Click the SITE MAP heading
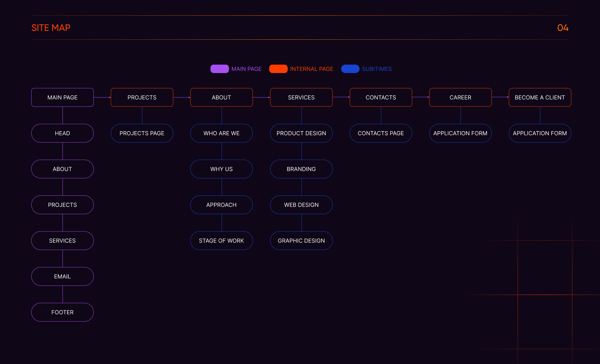 (51, 28)
